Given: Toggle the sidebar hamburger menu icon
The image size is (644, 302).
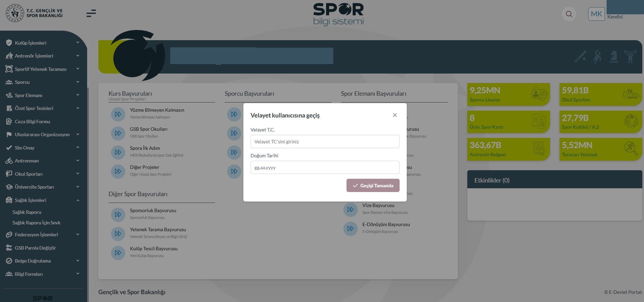Looking at the screenshot, I should (x=91, y=13).
